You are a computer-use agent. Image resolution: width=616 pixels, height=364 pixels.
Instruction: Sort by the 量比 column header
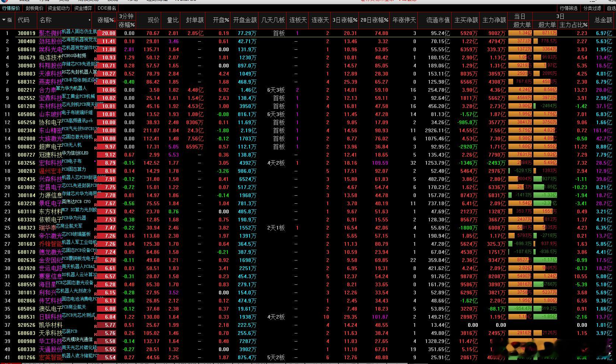[x=173, y=20]
